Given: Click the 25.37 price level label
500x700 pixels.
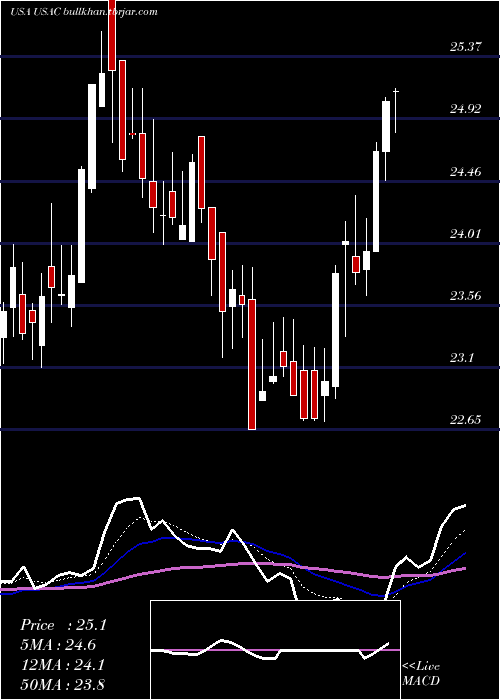Looking at the screenshot, I should tap(466, 46).
